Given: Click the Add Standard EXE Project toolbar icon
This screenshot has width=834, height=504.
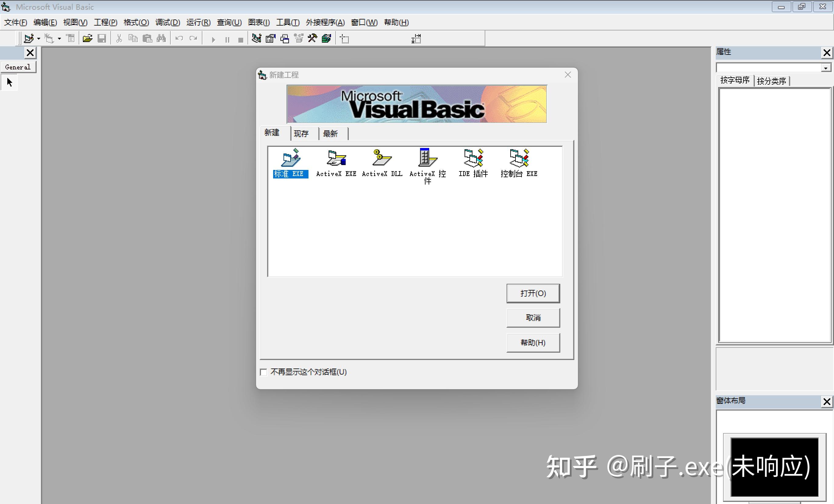Looking at the screenshot, I should pyautogui.click(x=29, y=39).
